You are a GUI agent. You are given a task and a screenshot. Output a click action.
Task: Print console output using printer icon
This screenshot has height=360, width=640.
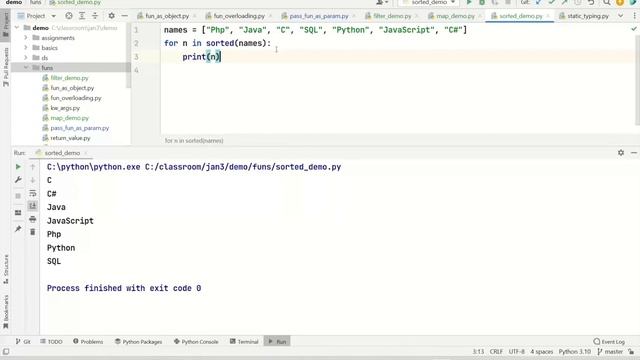pyautogui.click(x=33, y=219)
